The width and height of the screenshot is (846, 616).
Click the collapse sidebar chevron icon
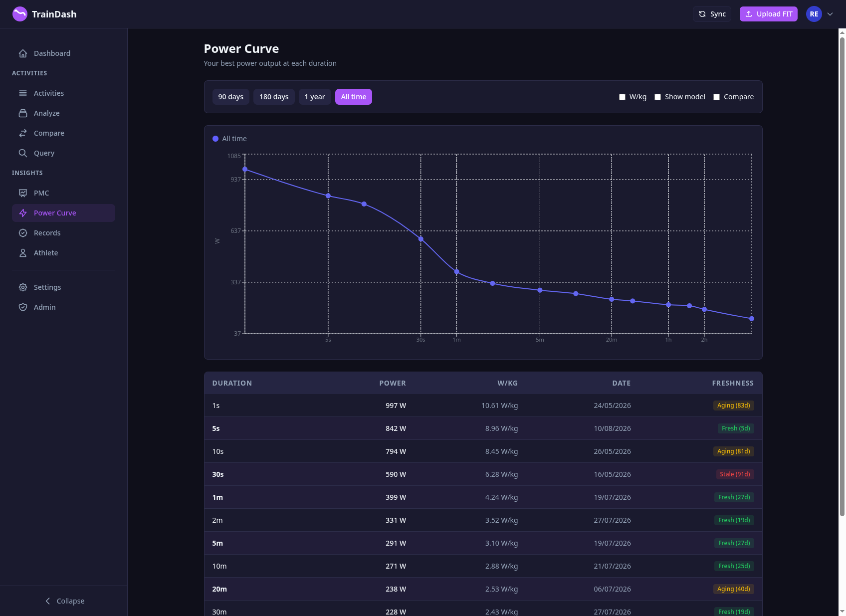tap(48, 601)
